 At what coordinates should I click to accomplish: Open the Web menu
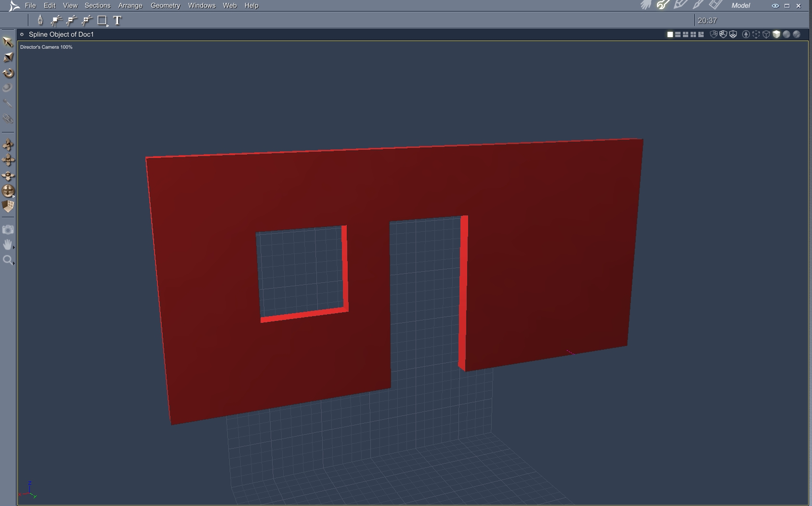click(230, 5)
